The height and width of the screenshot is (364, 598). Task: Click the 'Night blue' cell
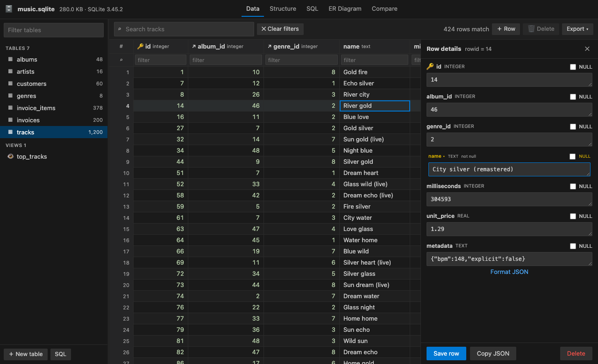pyautogui.click(x=375, y=151)
